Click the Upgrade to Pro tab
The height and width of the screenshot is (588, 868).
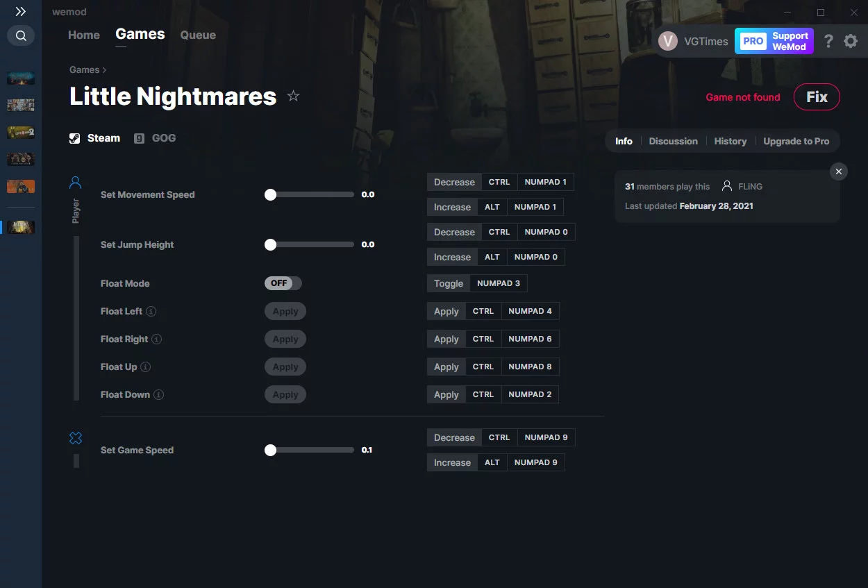[x=796, y=141]
